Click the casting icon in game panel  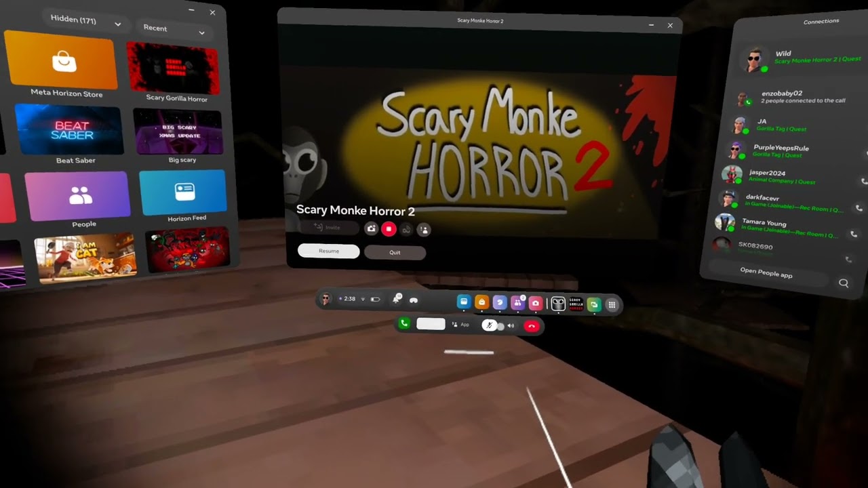coord(406,230)
